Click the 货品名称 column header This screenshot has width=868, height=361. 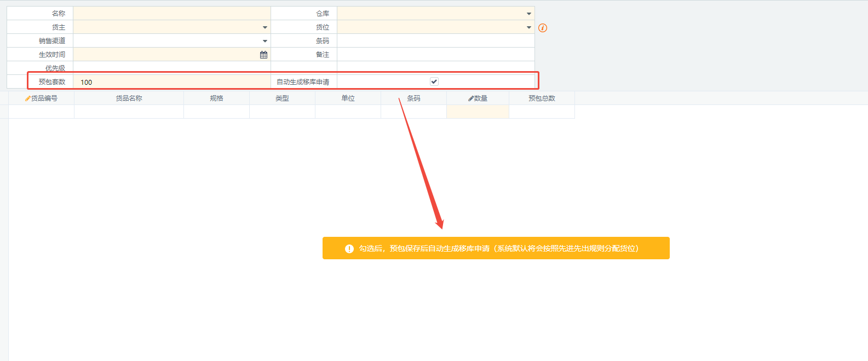(x=129, y=98)
